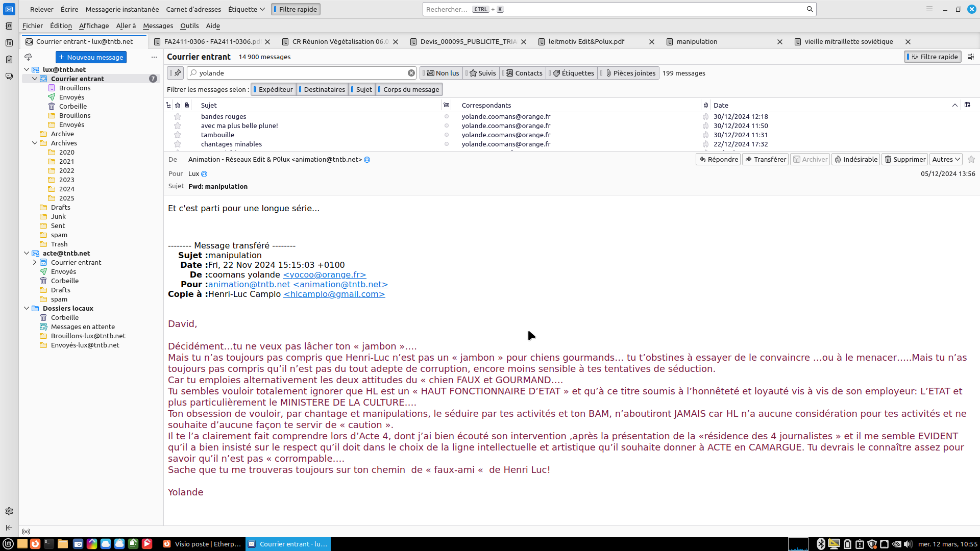Expand acte@tntb.net Courrier entrant folder
This screenshot has width=980, height=551.
pyautogui.click(x=35, y=262)
